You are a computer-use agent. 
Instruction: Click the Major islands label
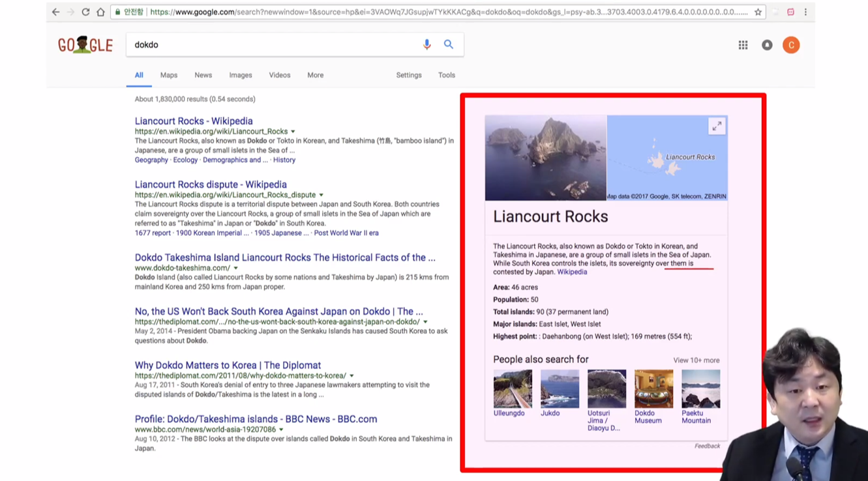coord(515,324)
